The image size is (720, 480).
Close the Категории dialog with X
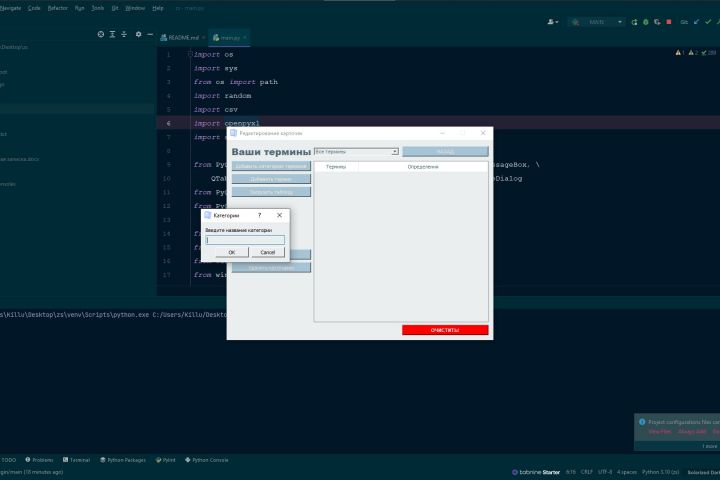(279, 215)
